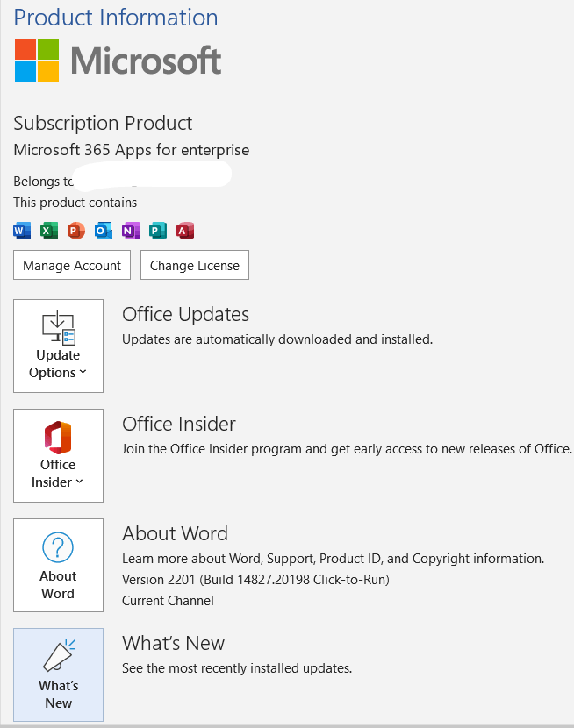Click the What's New megaphone icon

(59, 655)
